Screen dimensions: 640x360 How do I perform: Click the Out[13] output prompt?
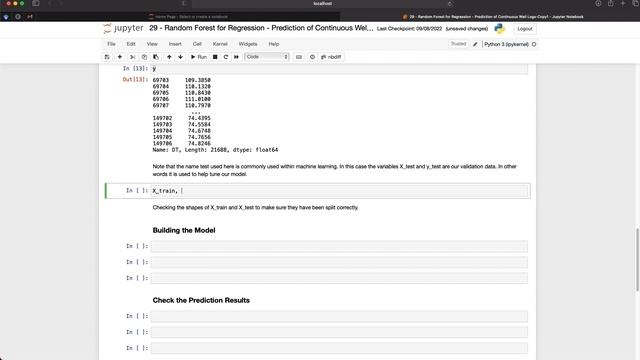135,80
